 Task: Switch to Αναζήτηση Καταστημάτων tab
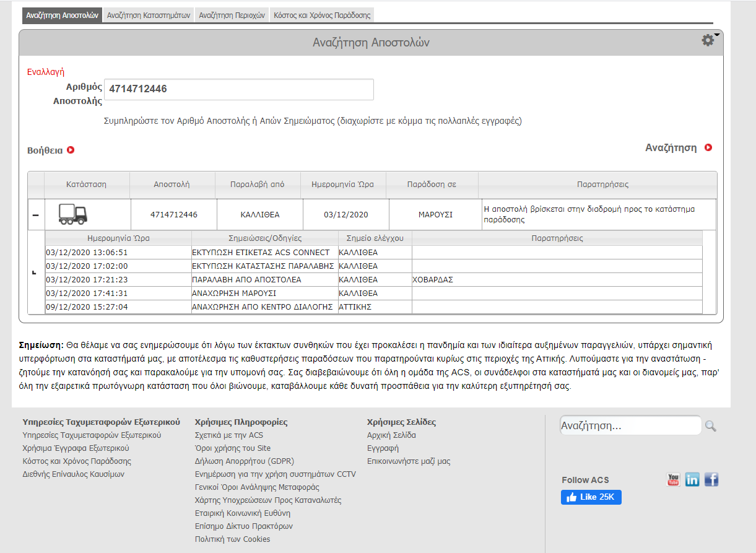tap(149, 15)
